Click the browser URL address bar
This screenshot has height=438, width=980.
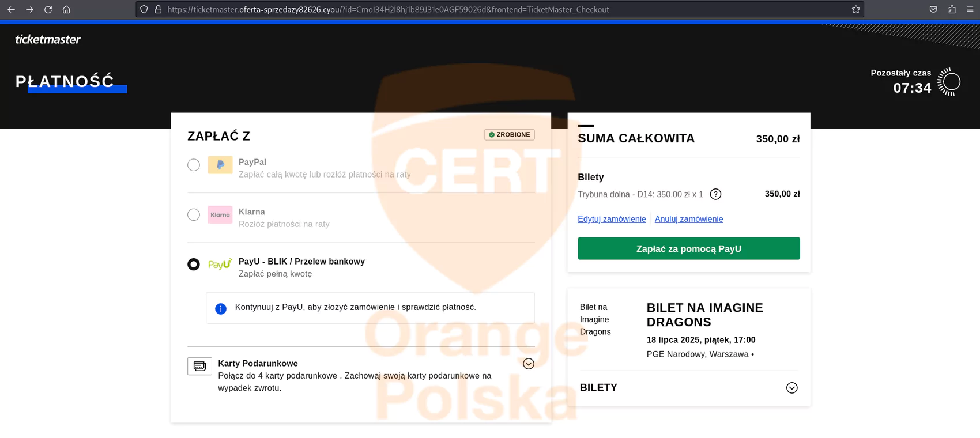click(499, 9)
